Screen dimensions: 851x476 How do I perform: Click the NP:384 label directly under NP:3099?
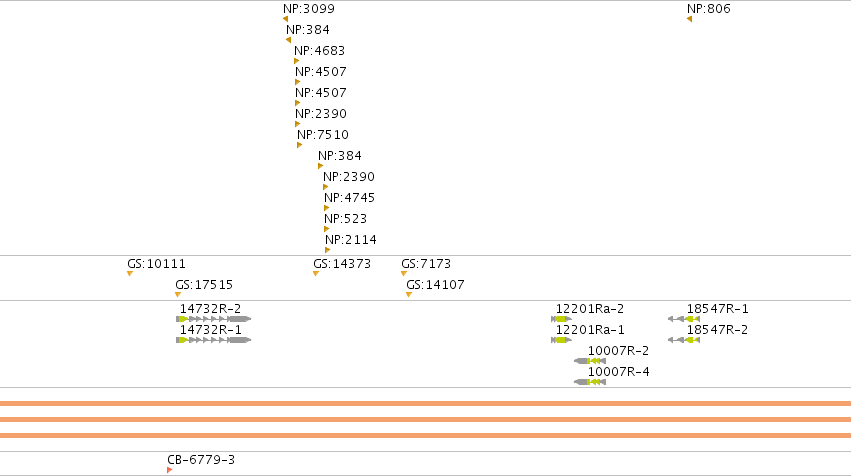point(308,30)
